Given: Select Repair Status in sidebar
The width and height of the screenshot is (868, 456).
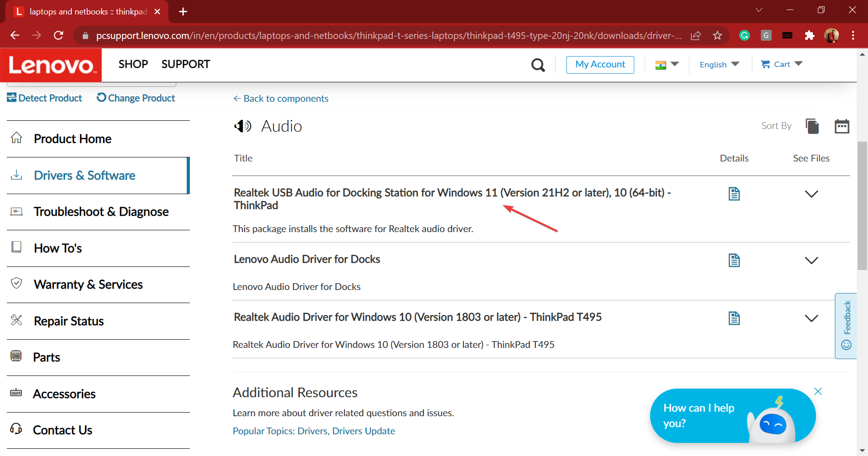Looking at the screenshot, I should tap(98, 321).
